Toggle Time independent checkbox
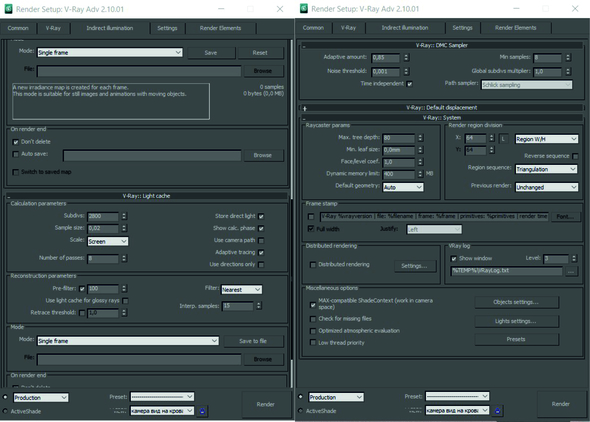Image resolution: width=590 pixels, height=422 pixels. pos(409,84)
